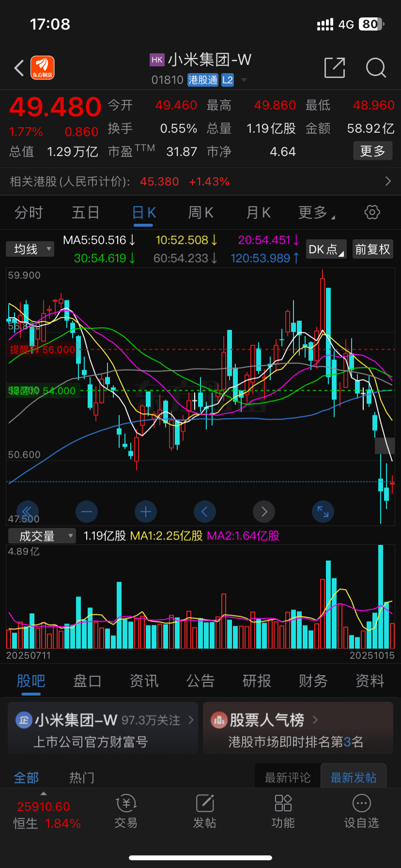401x868 pixels.
Task: Open the 公告 announcements tab
Action: 200,681
